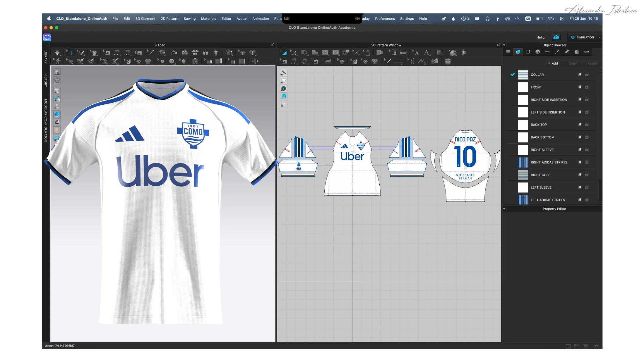644x362 pixels.
Task: Click the puffer jacket icon in 2D toolbar
Action: (x=448, y=61)
